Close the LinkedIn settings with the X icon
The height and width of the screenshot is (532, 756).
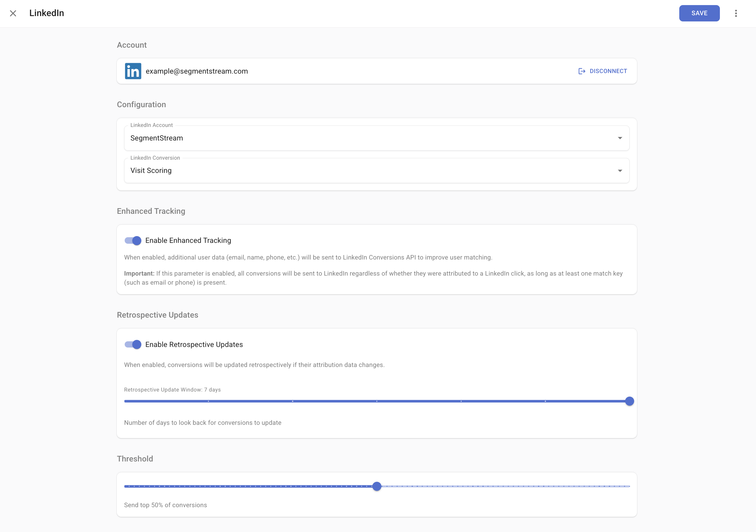coord(13,13)
